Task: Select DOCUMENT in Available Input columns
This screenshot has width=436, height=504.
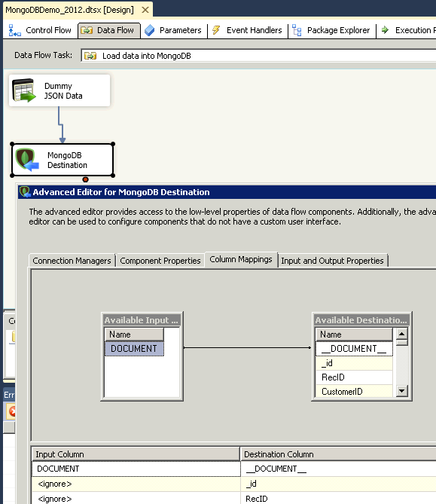Action: click(134, 348)
